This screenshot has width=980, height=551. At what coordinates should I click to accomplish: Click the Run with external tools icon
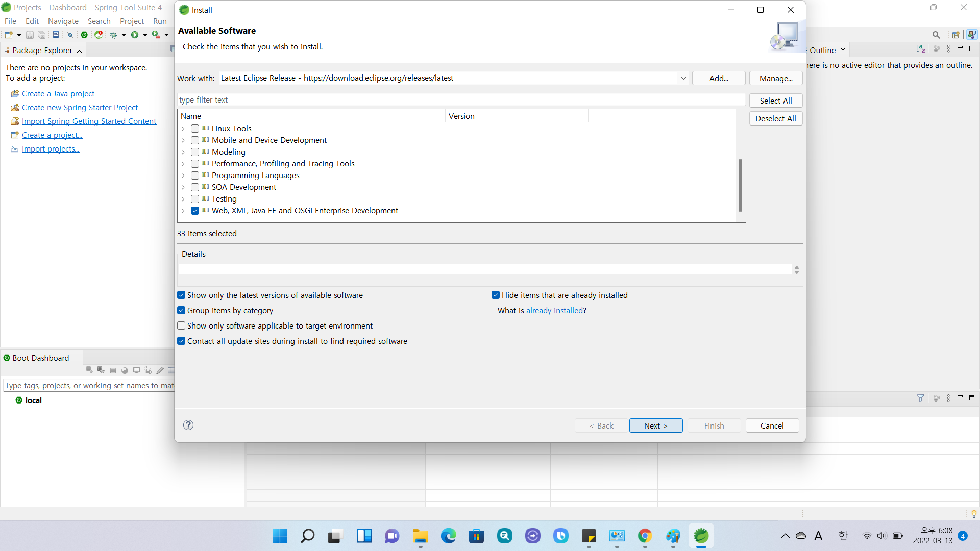(x=156, y=35)
